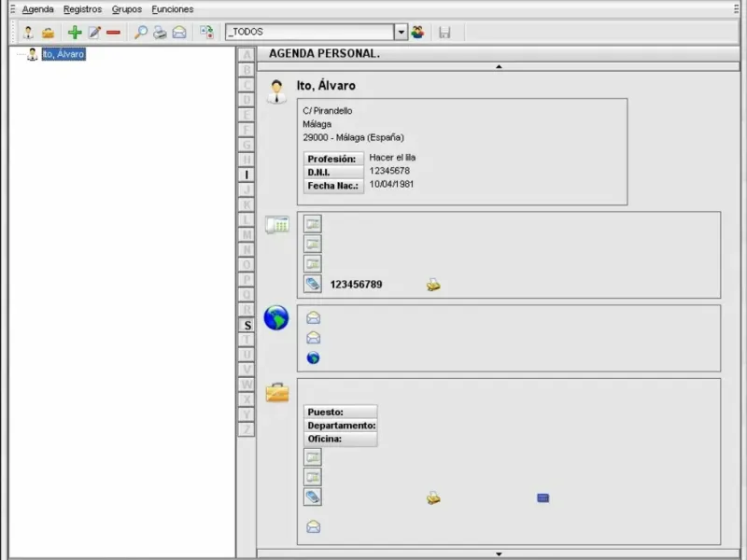The width and height of the screenshot is (747, 560).
Task: Select letter A in alphabet index
Action: 247,55
